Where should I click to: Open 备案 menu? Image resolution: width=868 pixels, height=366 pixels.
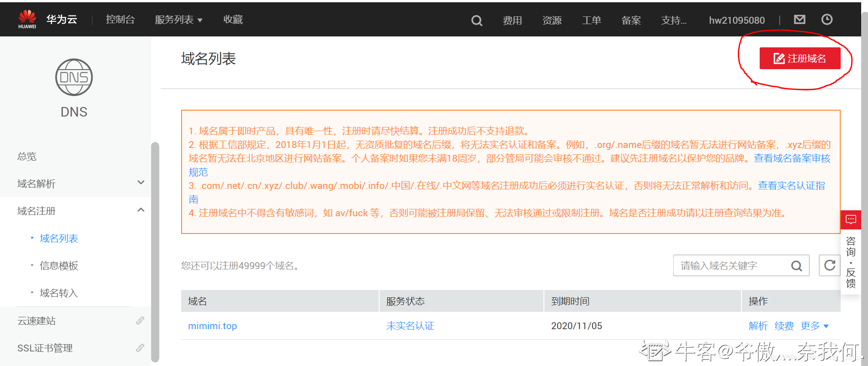click(631, 20)
